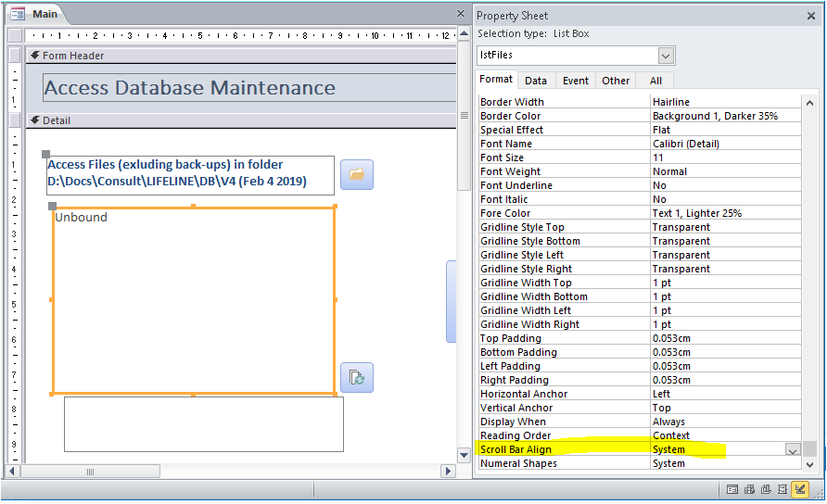Click the move handle of the folder label
The height and width of the screenshot is (504, 827).
[x=45, y=155]
